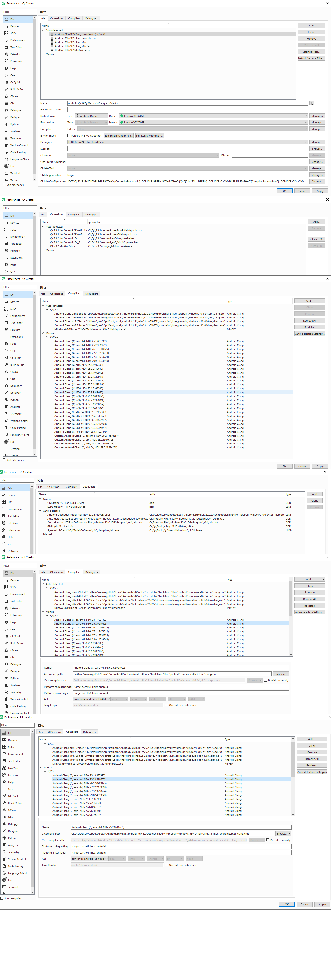
Task: Open CMake category icon in the Kits-tab window
Action: coord(7,96)
